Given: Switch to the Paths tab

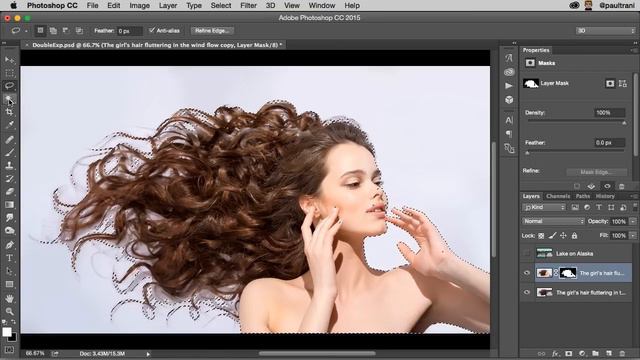Looking at the screenshot, I should tap(582, 196).
